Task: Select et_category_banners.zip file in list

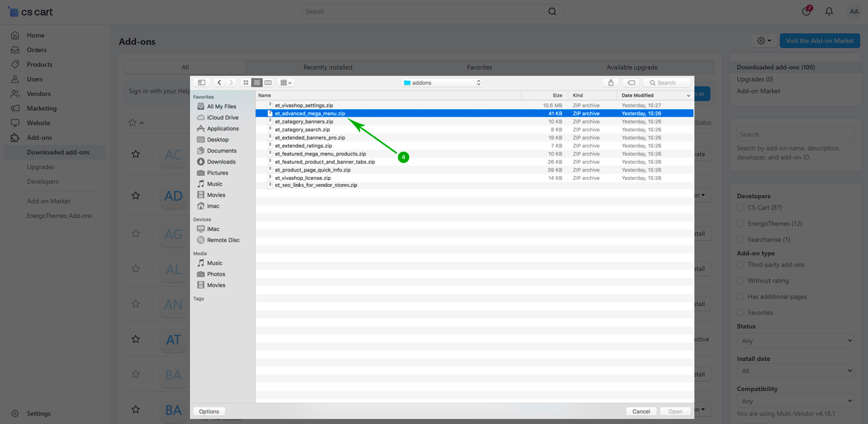Action: tap(304, 122)
